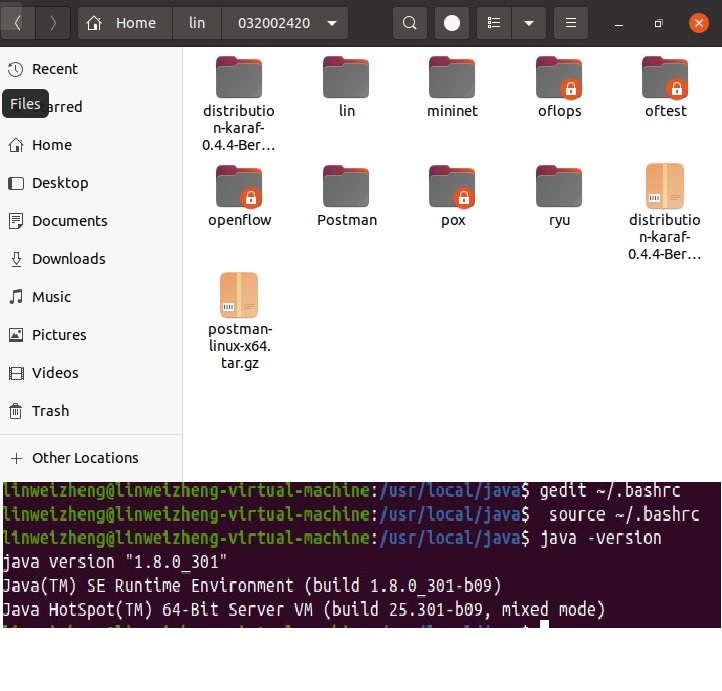
Task: Toggle the list view layout button
Action: click(493, 23)
